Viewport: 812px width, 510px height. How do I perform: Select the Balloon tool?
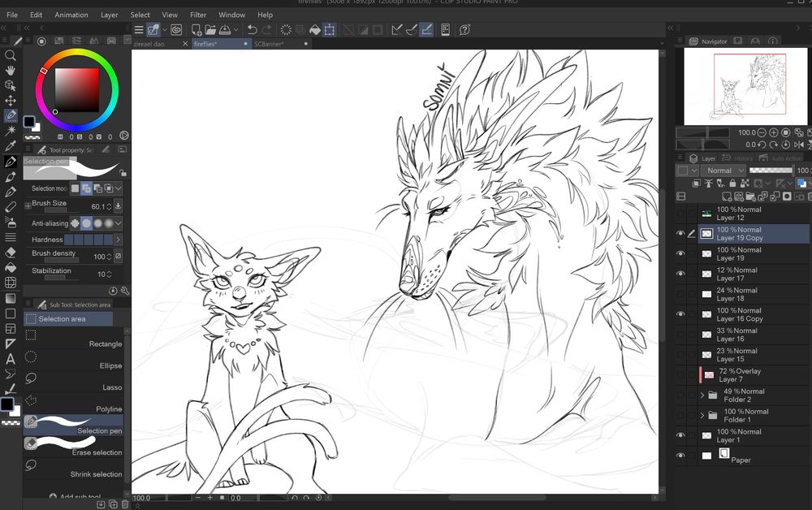pyautogui.click(x=10, y=374)
